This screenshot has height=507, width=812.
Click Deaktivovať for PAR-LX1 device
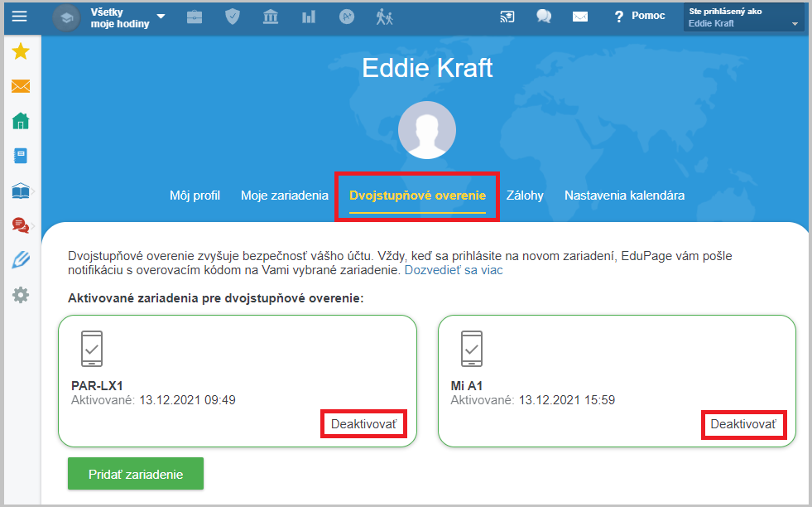coord(363,424)
